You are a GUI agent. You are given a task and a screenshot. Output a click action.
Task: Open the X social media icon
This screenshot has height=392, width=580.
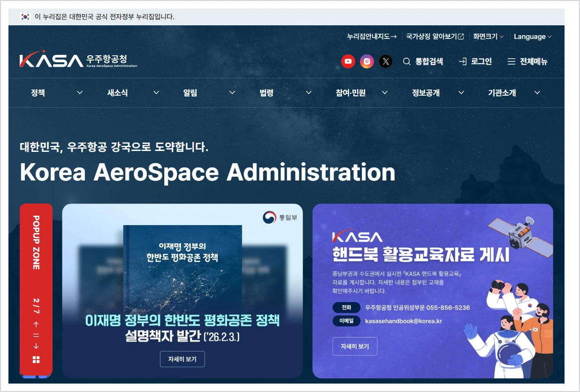pyautogui.click(x=386, y=61)
